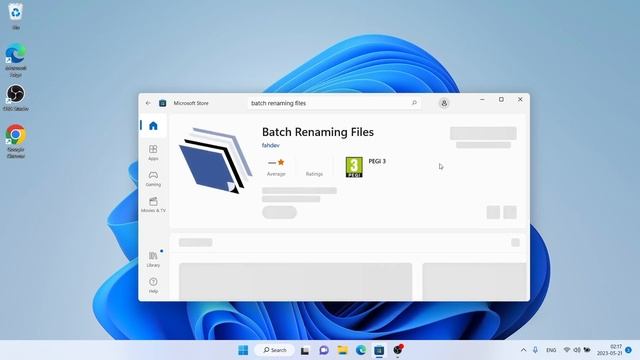Click the volume speaker tray icon

coord(577,350)
